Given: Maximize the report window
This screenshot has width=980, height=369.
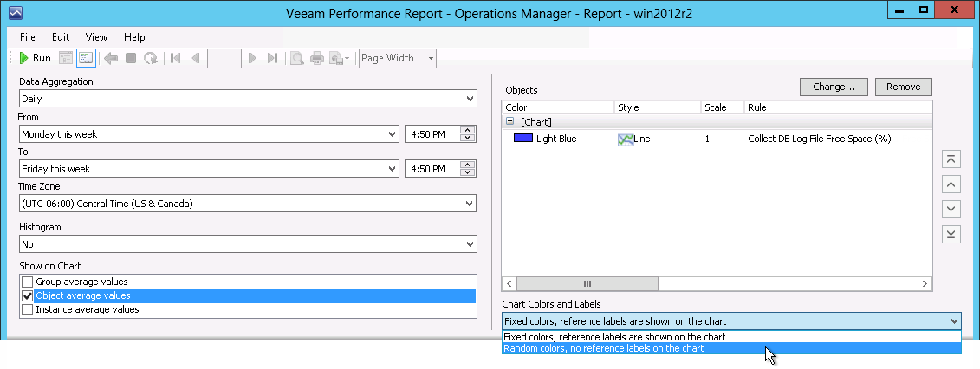Looking at the screenshot, I should [x=923, y=10].
